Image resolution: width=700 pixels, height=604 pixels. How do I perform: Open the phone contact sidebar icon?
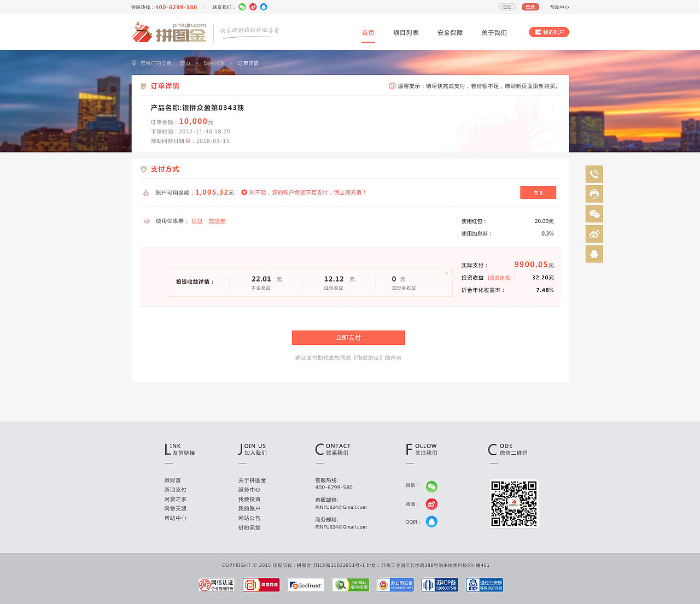594,174
